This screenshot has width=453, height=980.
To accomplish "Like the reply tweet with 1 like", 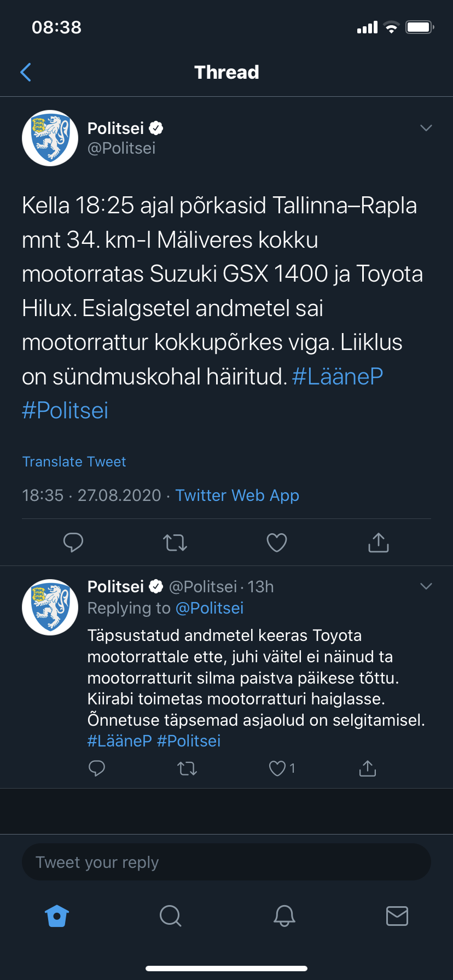I will pyautogui.click(x=278, y=768).
